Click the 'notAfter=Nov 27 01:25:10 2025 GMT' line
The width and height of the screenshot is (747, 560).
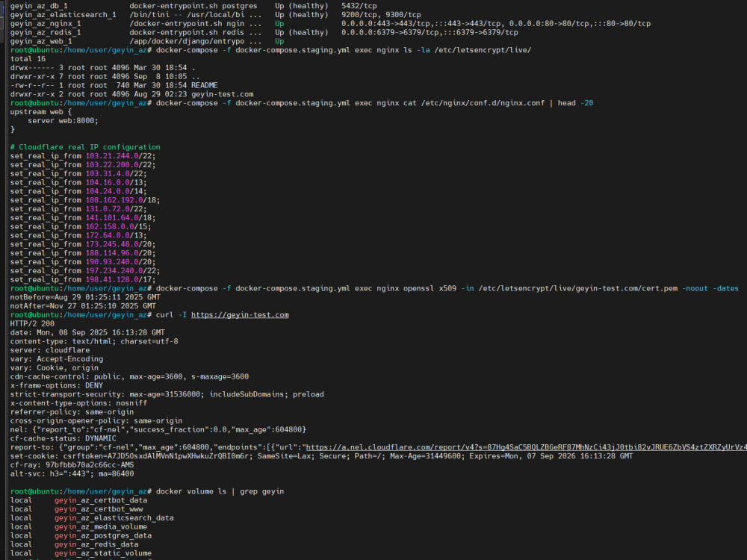pyautogui.click(x=83, y=306)
